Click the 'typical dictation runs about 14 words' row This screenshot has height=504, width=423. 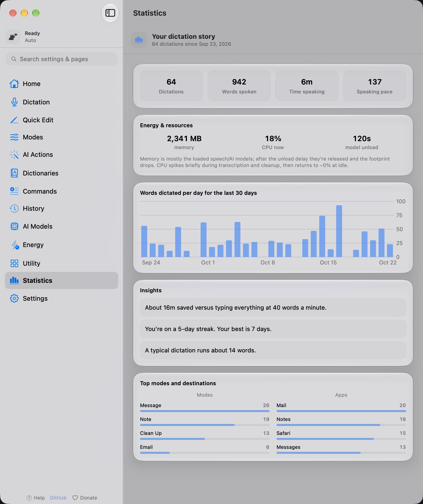273,350
